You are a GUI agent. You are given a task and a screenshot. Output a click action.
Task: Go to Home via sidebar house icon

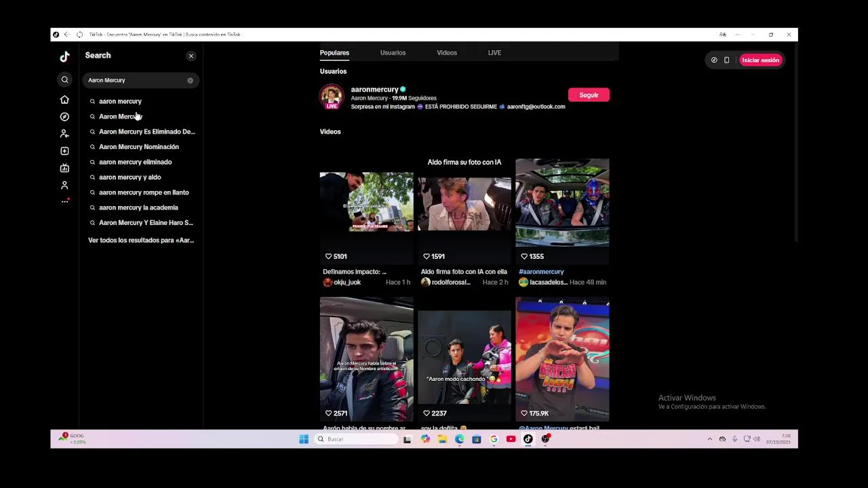click(64, 100)
